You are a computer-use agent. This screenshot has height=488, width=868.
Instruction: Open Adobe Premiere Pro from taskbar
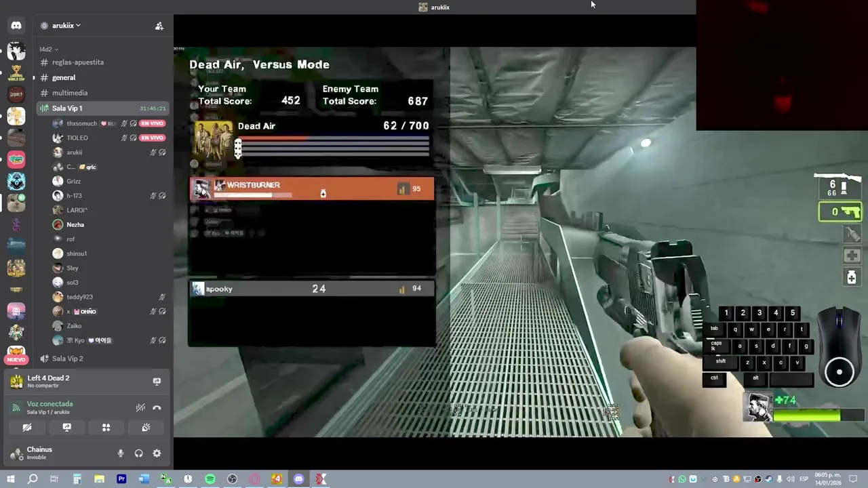(x=121, y=479)
